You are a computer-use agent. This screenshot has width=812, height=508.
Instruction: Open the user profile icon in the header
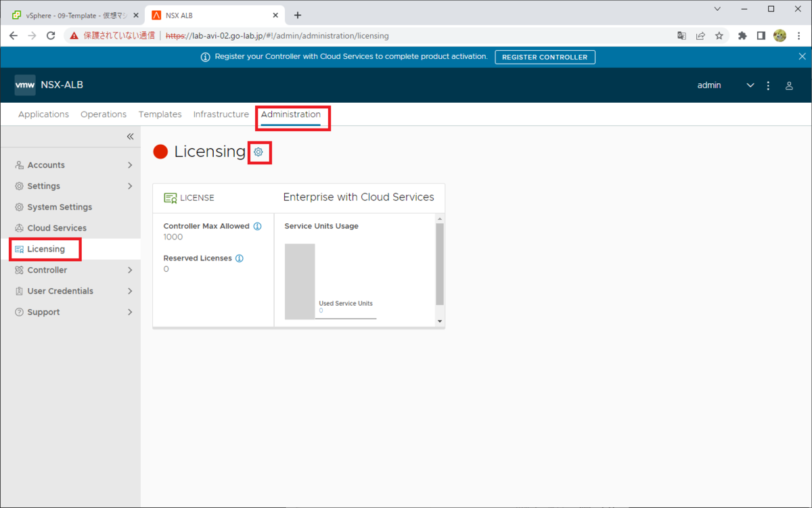click(789, 86)
